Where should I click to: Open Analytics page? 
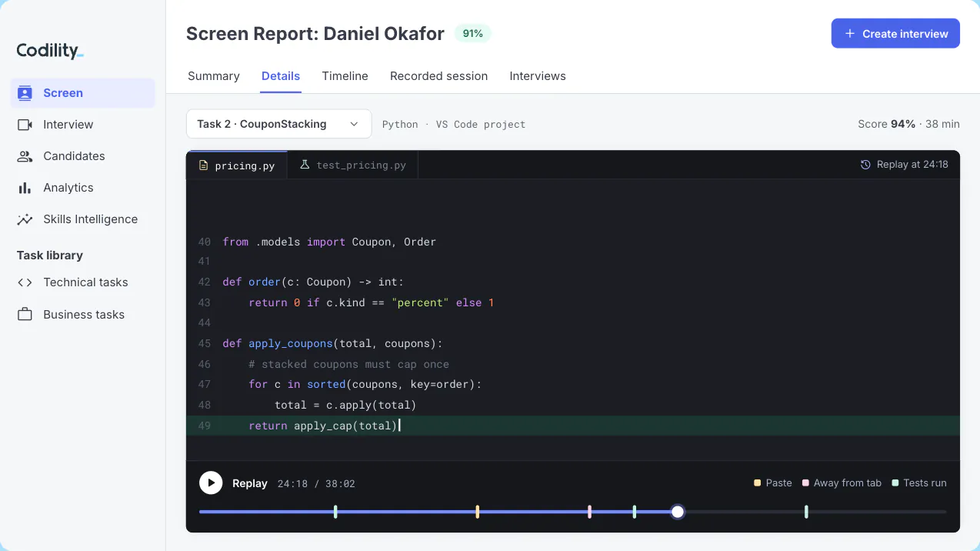[82, 188]
